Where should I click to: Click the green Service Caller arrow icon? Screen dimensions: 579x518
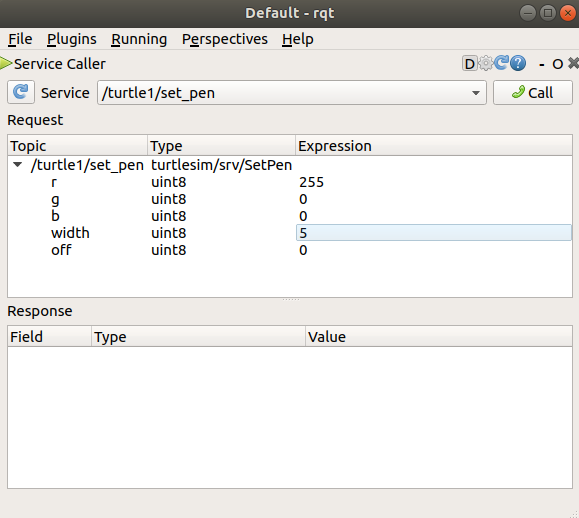point(6,64)
